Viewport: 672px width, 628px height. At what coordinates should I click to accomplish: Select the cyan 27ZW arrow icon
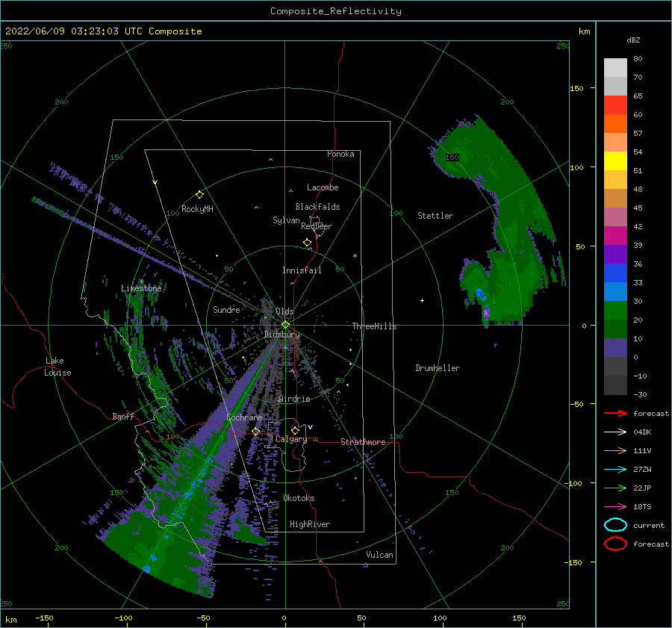click(615, 470)
